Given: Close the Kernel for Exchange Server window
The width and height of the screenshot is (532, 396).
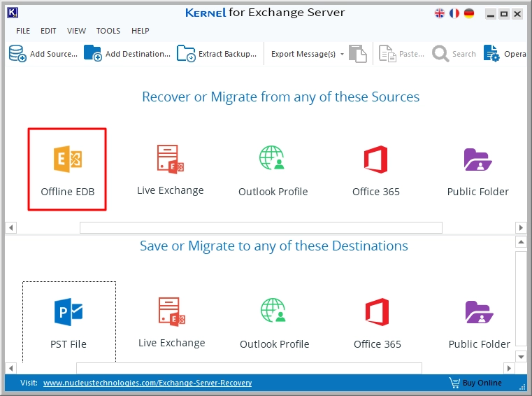Looking at the screenshot, I should tap(517, 14).
